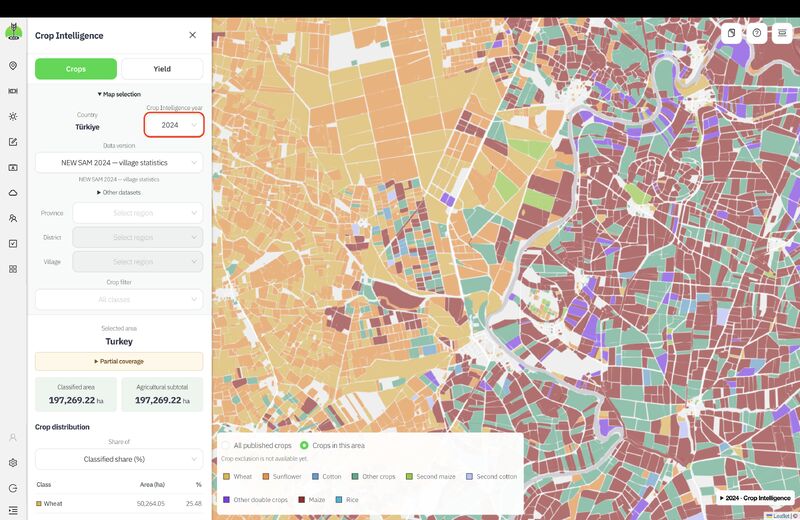Open the users group sidebar icon
800x520 pixels.
coord(13,218)
